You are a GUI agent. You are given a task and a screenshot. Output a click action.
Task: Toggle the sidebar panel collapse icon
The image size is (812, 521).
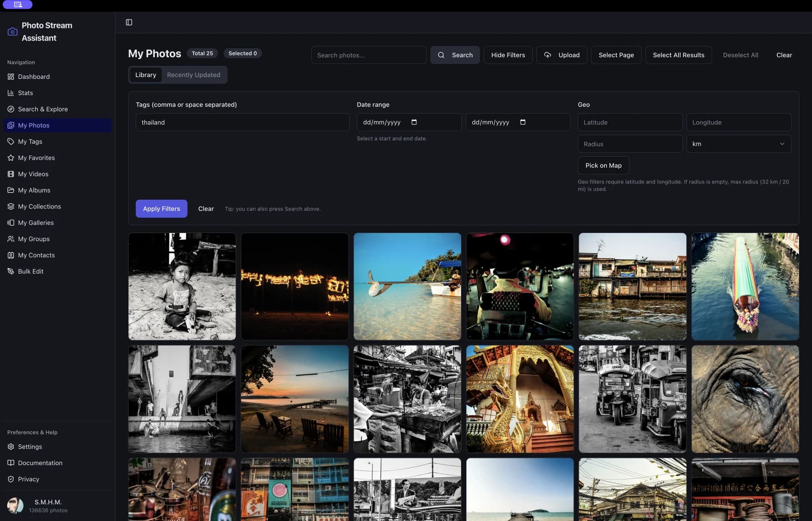point(129,22)
